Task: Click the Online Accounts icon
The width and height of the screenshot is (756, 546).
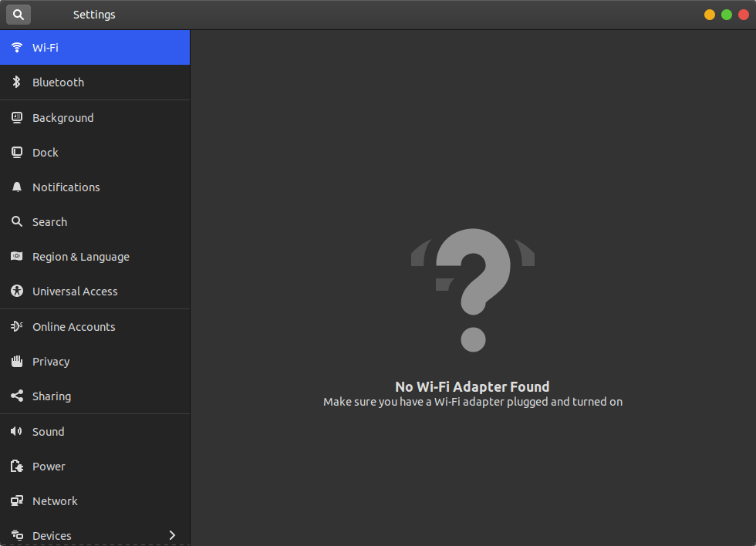Action: 17,326
